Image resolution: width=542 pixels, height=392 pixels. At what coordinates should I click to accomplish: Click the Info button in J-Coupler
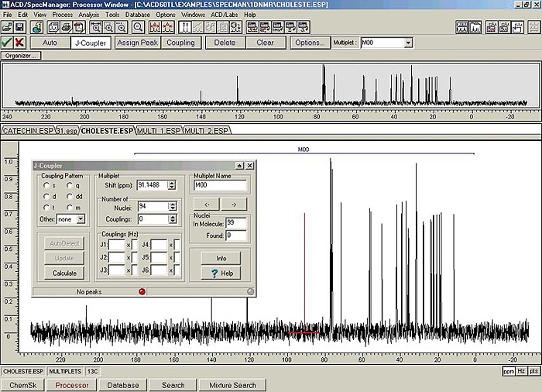pyautogui.click(x=221, y=258)
